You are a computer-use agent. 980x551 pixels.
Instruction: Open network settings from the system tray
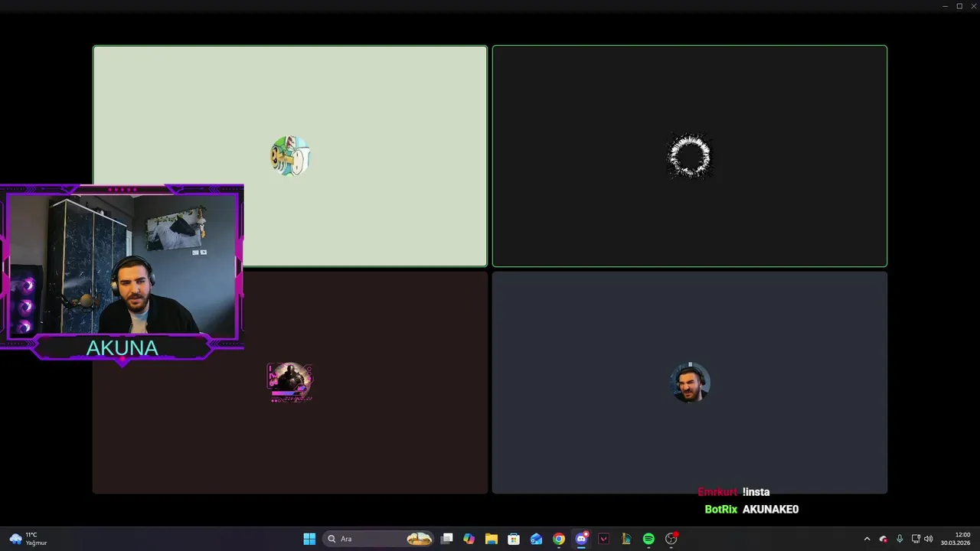coord(916,539)
